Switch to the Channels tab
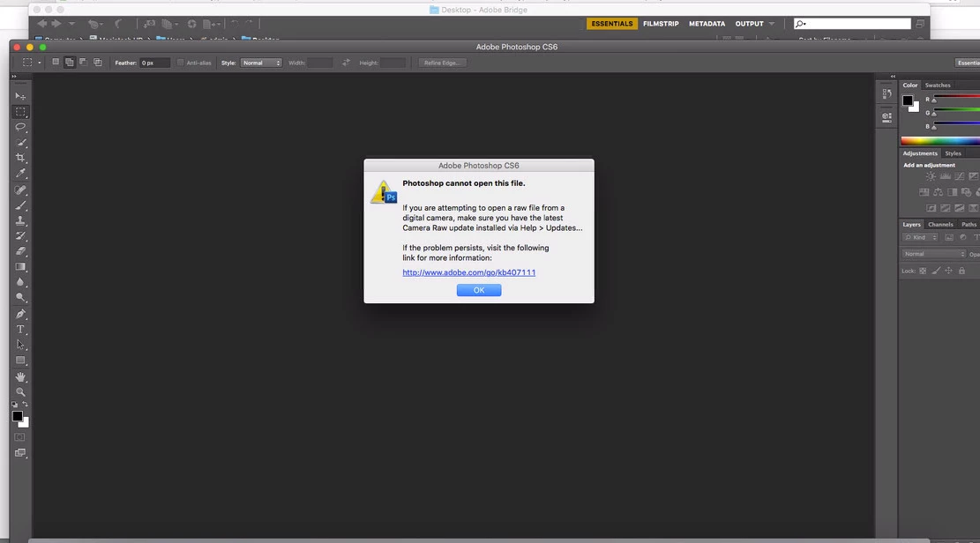980x543 pixels. tap(940, 224)
